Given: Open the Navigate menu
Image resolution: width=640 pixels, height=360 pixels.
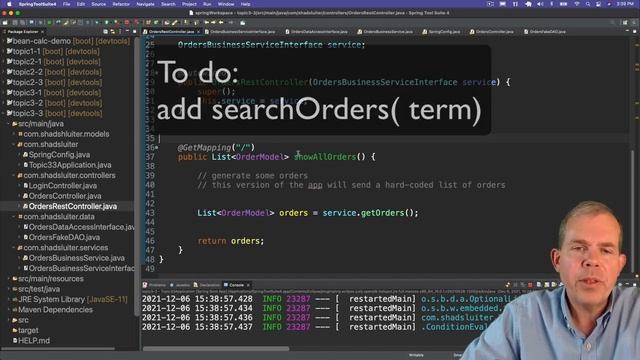Looking at the screenshot, I should (145, 4).
